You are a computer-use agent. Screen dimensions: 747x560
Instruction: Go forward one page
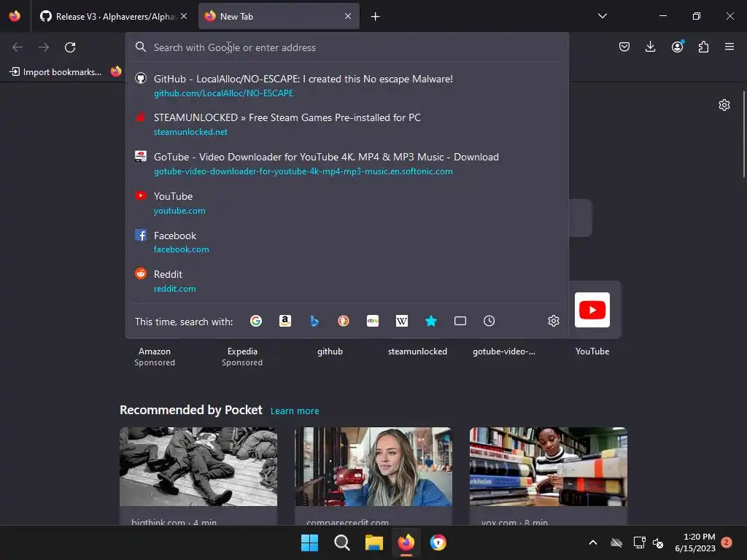click(x=44, y=47)
